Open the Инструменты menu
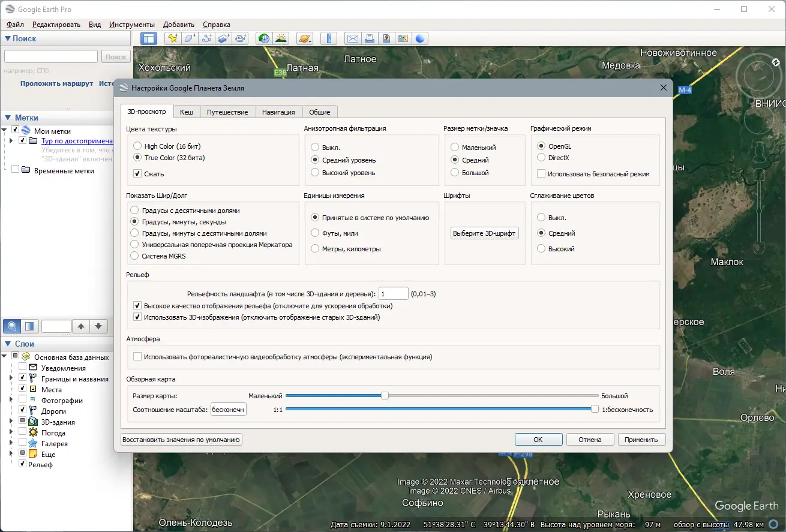786x532 pixels. pyautogui.click(x=132, y=25)
